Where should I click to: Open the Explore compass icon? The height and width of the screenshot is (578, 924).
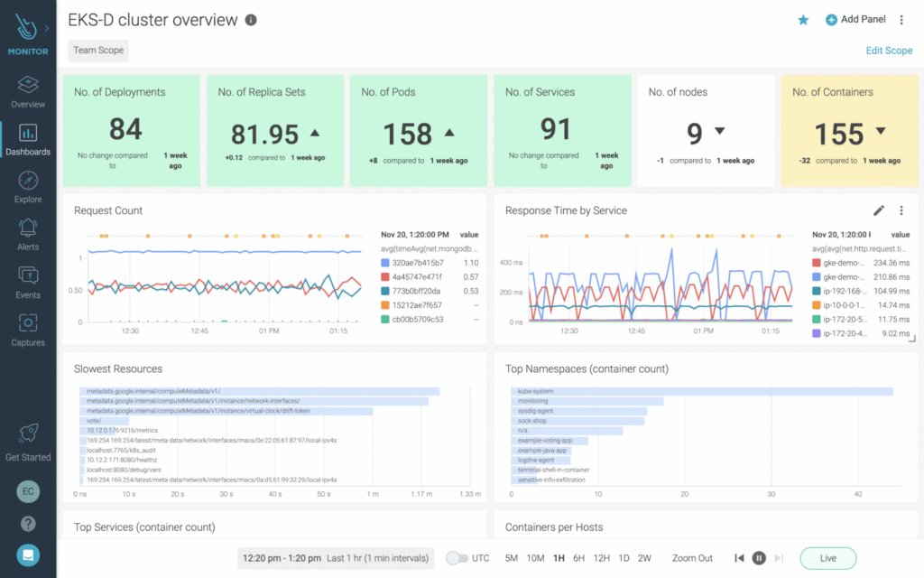coord(28,180)
